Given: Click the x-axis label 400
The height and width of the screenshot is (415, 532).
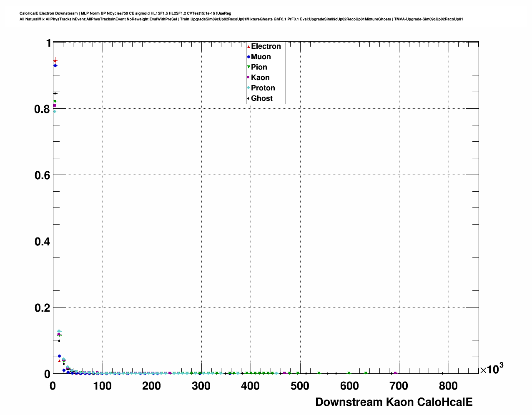Looking at the screenshot, I should tap(250, 386).
